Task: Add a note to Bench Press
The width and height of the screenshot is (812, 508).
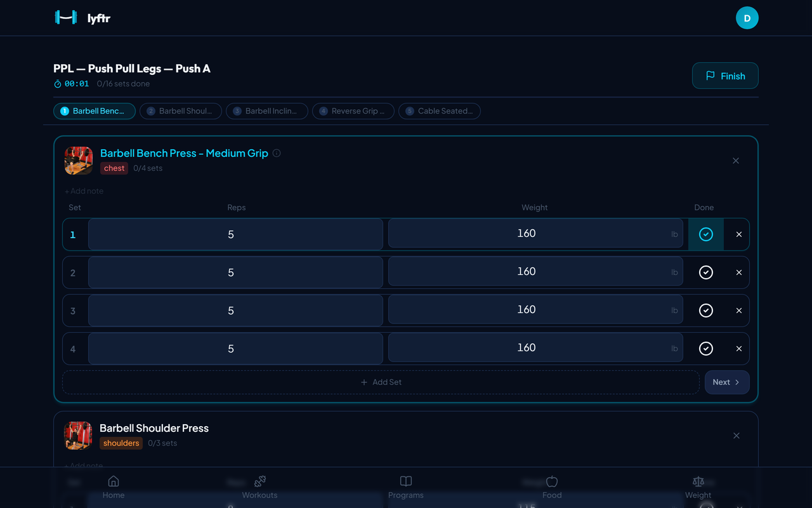Action: [x=84, y=191]
